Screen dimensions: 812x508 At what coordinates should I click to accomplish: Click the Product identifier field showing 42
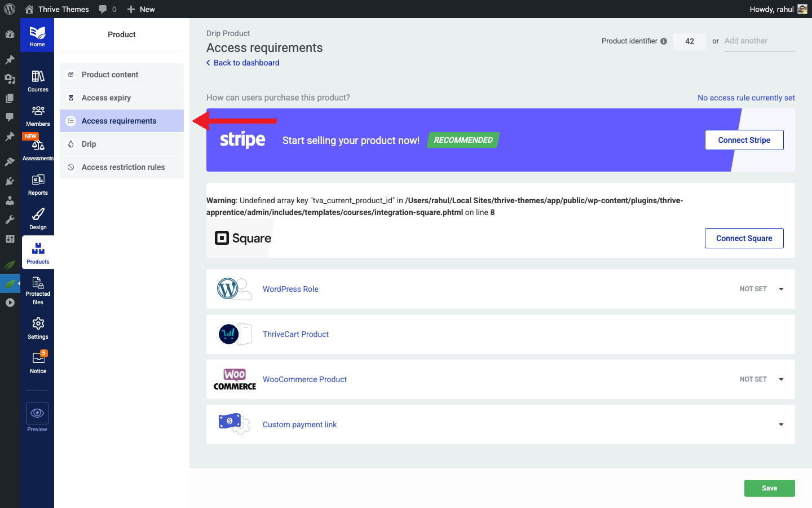coord(689,41)
